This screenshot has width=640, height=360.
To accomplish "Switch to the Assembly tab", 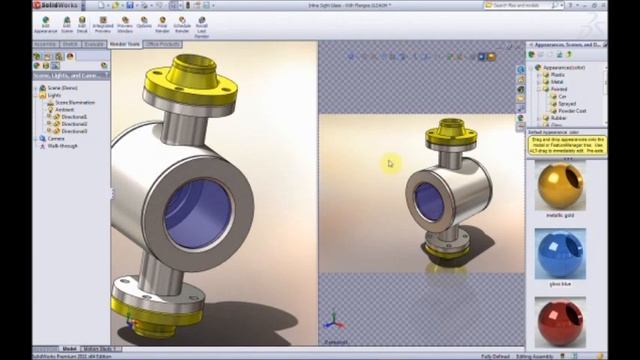I will [x=45, y=44].
